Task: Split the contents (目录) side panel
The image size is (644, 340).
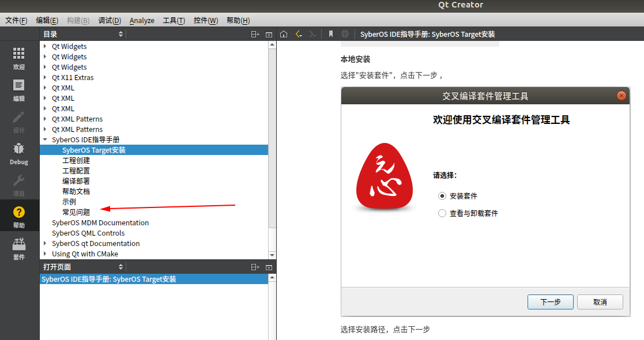Action: (255, 35)
